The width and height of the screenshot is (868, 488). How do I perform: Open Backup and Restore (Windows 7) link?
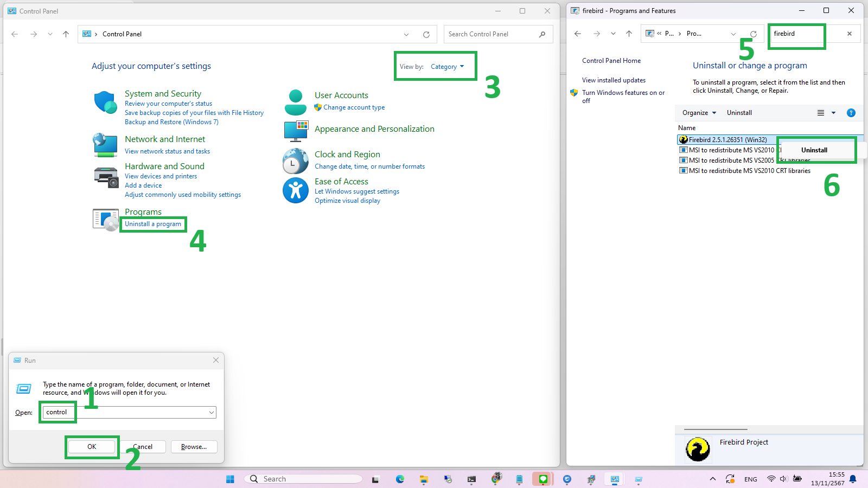tap(171, 122)
